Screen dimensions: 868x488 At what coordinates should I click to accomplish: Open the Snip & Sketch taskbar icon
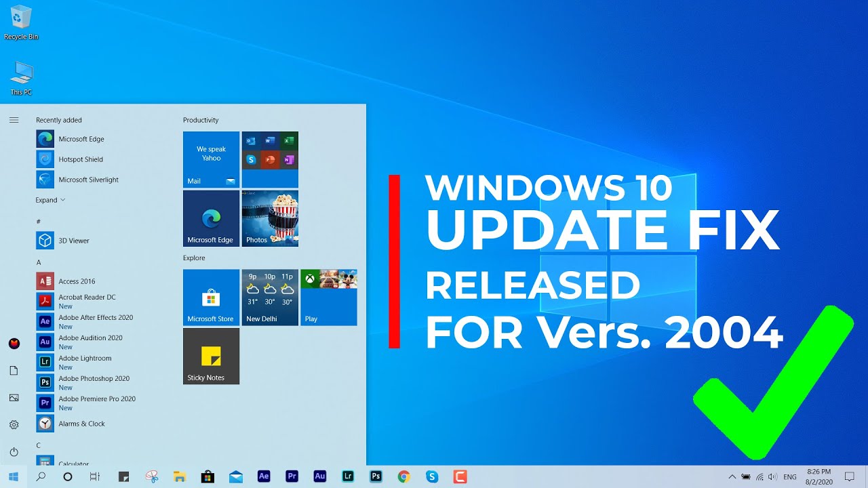[152, 476]
